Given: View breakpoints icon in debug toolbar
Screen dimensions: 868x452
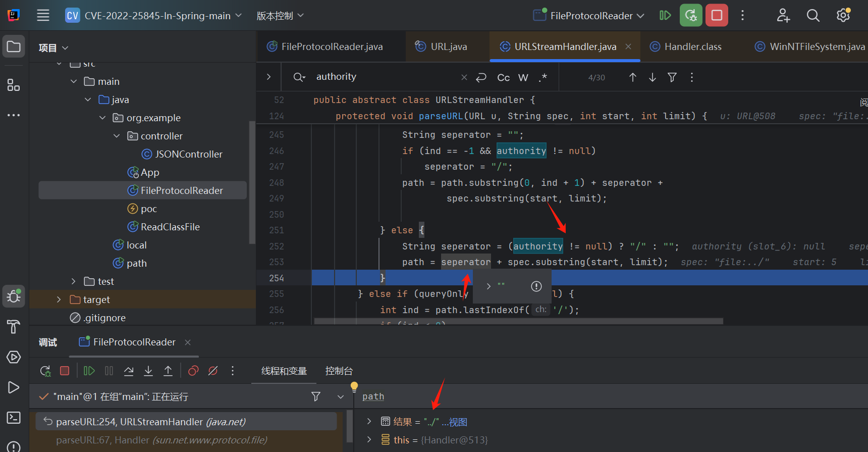Looking at the screenshot, I should [193, 371].
